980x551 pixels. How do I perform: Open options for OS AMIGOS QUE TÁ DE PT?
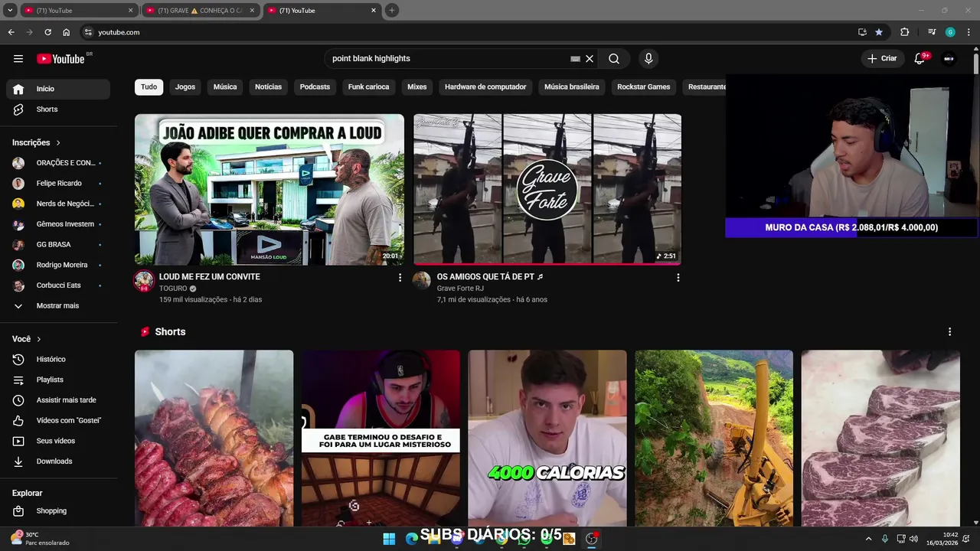[x=678, y=278]
